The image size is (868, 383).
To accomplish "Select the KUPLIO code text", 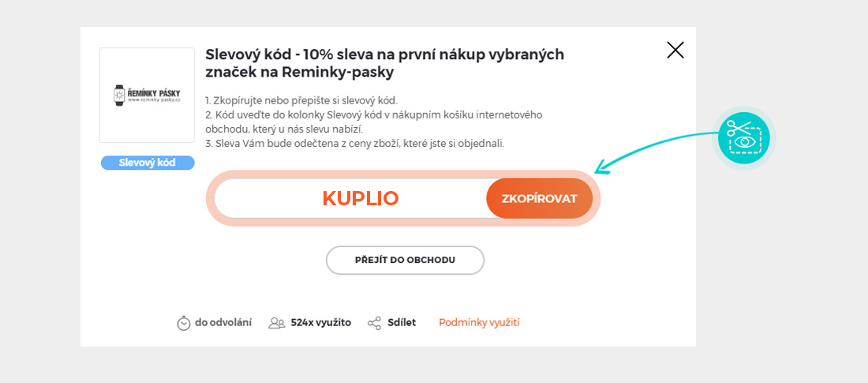I will (x=361, y=198).
